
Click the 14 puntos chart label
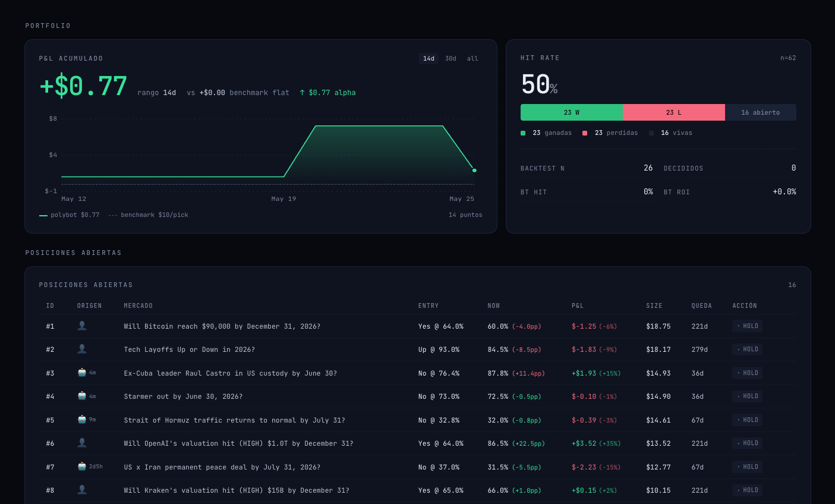[x=465, y=215]
